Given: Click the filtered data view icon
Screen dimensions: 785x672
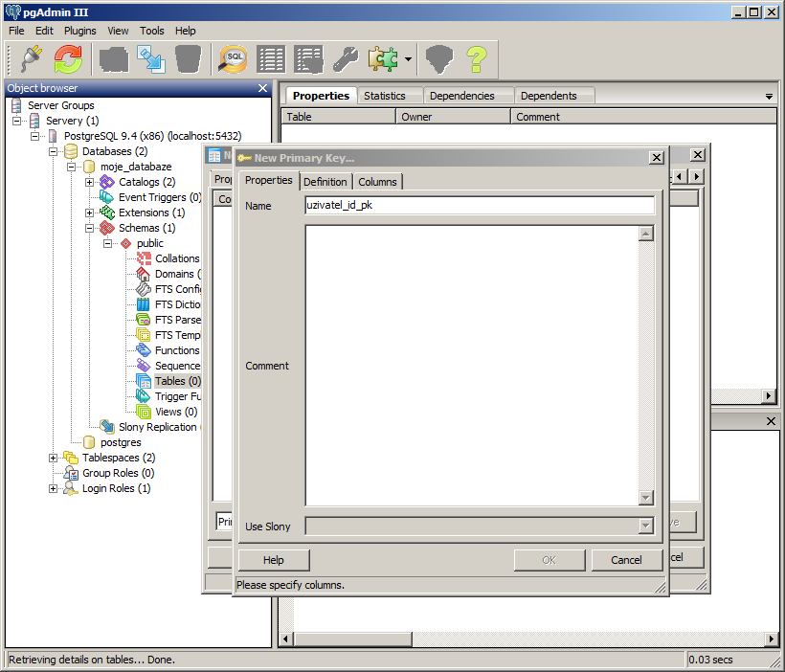Looking at the screenshot, I should (x=308, y=59).
